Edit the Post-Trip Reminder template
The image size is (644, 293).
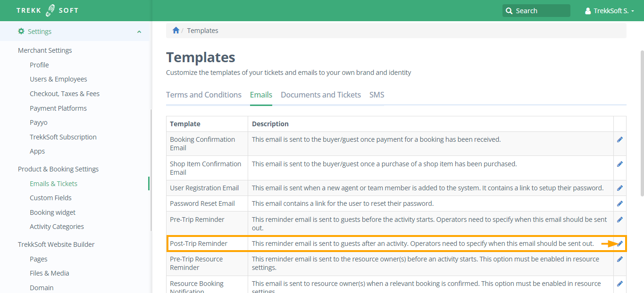point(620,244)
